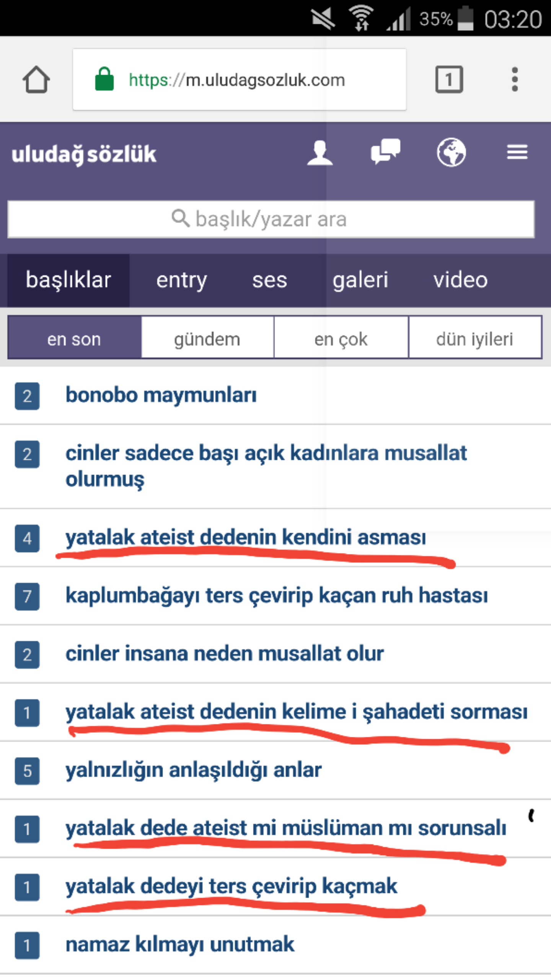Open the hamburger menu
Viewport: 551px width, 980px height.
pos(517,152)
